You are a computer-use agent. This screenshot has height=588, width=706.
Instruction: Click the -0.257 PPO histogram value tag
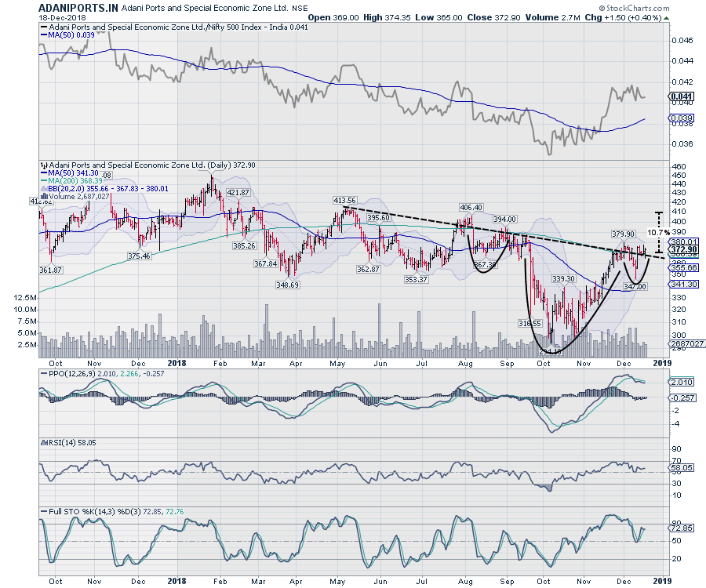click(682, 397)
